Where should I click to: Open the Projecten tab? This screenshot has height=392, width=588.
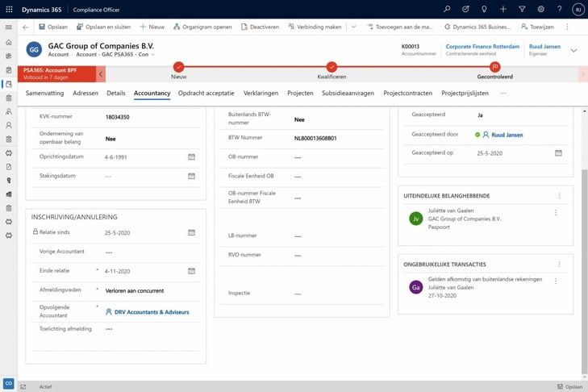[x=300, y=93]
